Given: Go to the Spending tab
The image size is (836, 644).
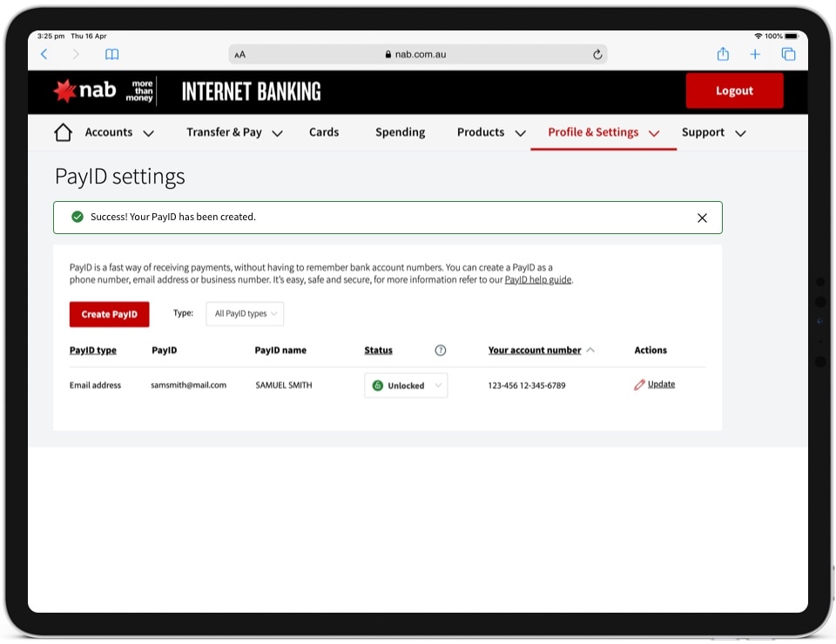Looking at the screenshot, I should point(400,132).
